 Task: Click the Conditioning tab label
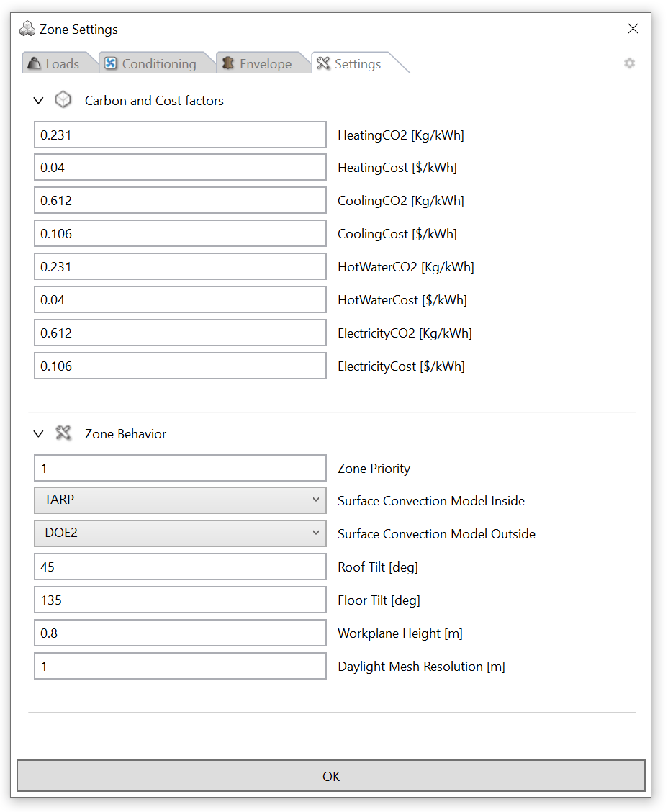(x=160, y=63)
